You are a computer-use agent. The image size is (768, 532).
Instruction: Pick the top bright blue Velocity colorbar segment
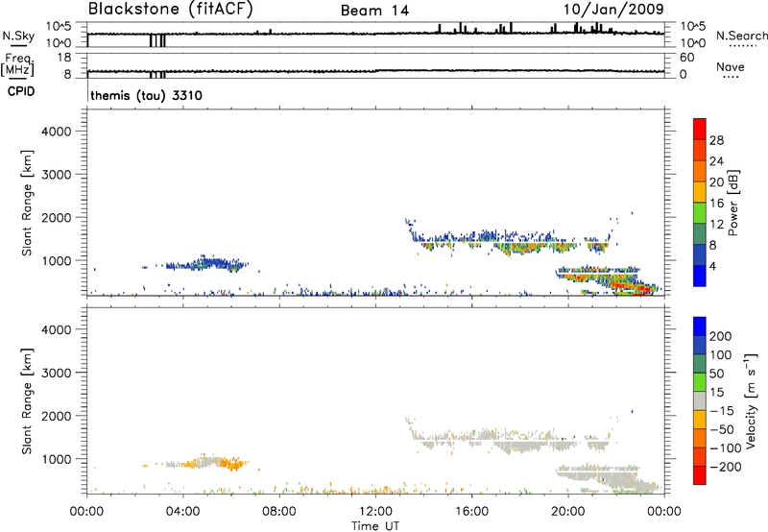700,326
